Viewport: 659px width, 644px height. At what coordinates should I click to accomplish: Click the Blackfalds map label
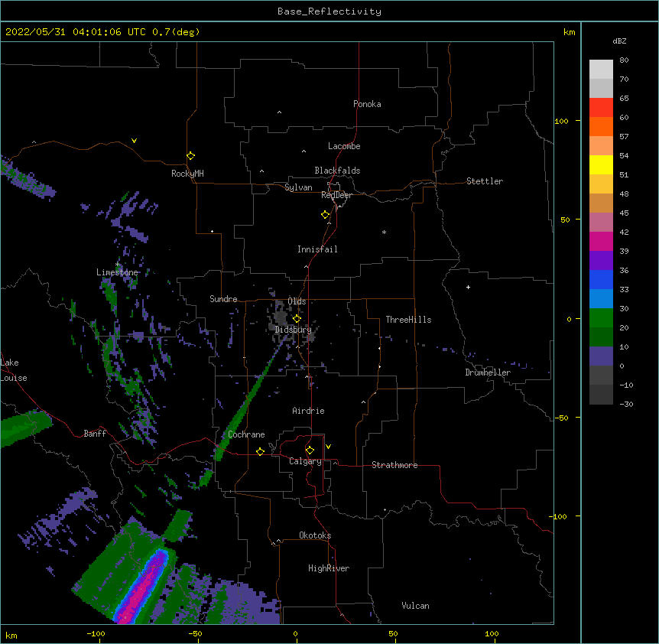pos(337,171)
